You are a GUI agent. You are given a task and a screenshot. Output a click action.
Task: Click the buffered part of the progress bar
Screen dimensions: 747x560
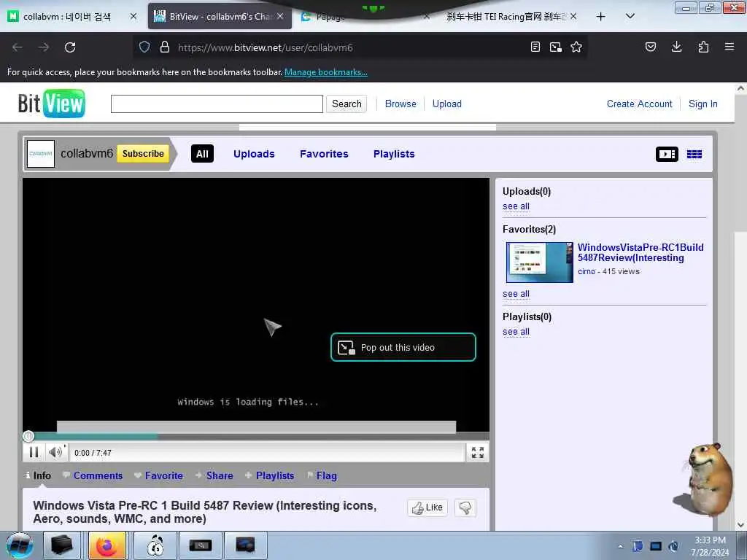pyautogui.click(x=96, y=436)
